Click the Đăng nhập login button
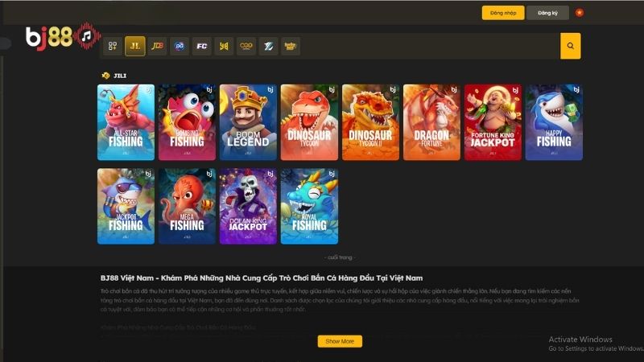Viewport: 644px width, 362px height. [x=503, y=13]
